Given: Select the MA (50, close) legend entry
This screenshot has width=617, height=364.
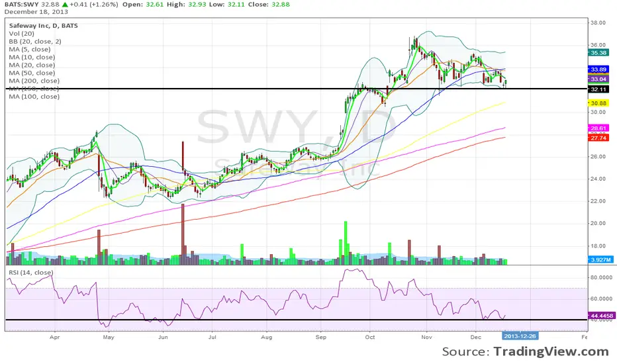Looking at the screenshot, I should pyautogui.click(x=32, y=73).
